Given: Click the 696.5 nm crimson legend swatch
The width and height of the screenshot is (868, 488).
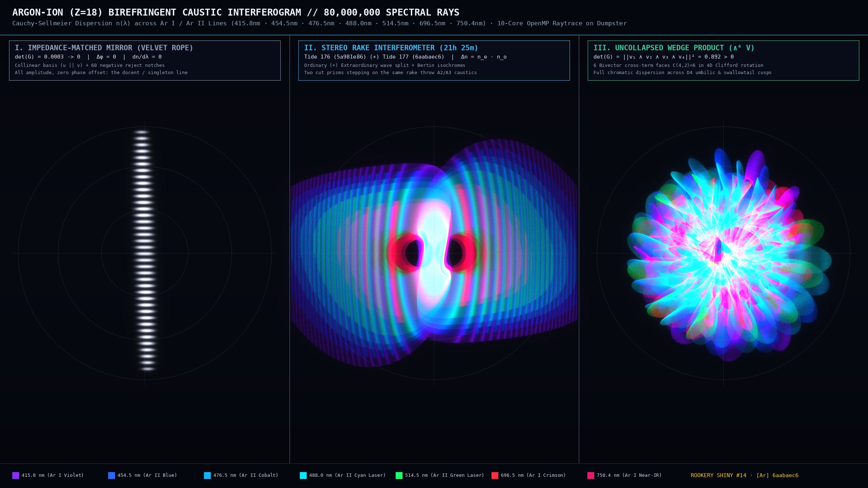Looking at the screenshot, I should [495, 475].
